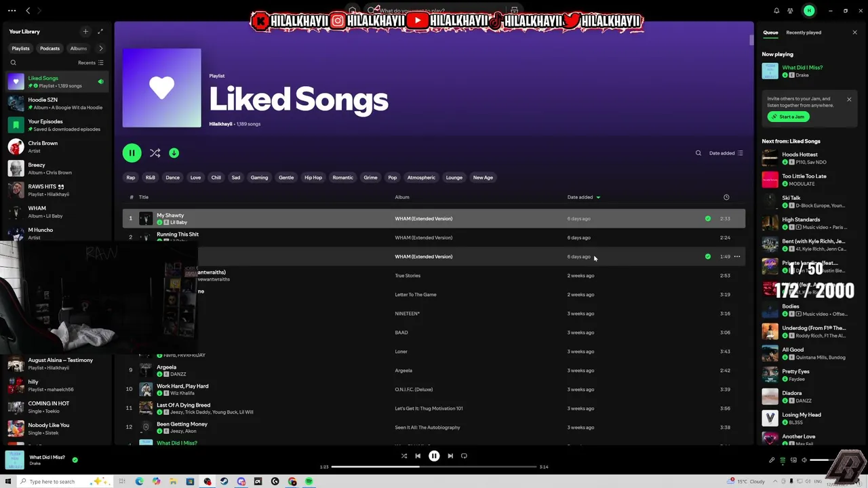
Task: Mute using the speaker icon
Action: pyautogui.click(x=804, y=460)
